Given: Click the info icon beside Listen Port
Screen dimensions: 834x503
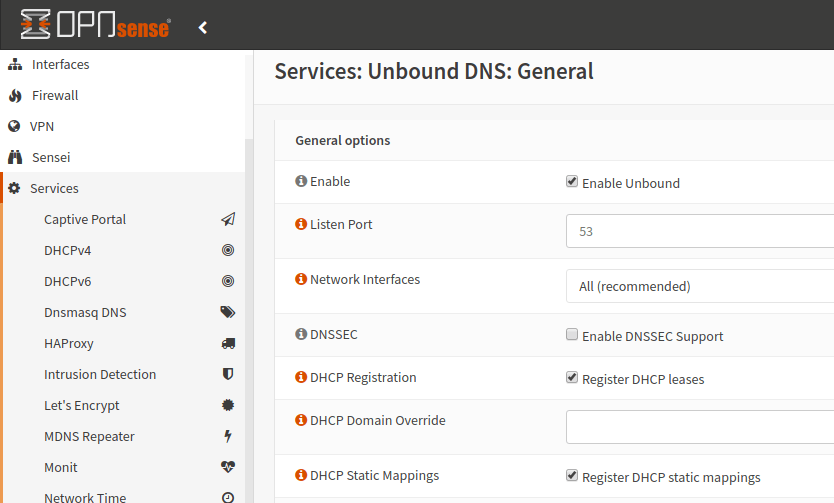Looking at the screenshot, I should click(x=301, y=225).
